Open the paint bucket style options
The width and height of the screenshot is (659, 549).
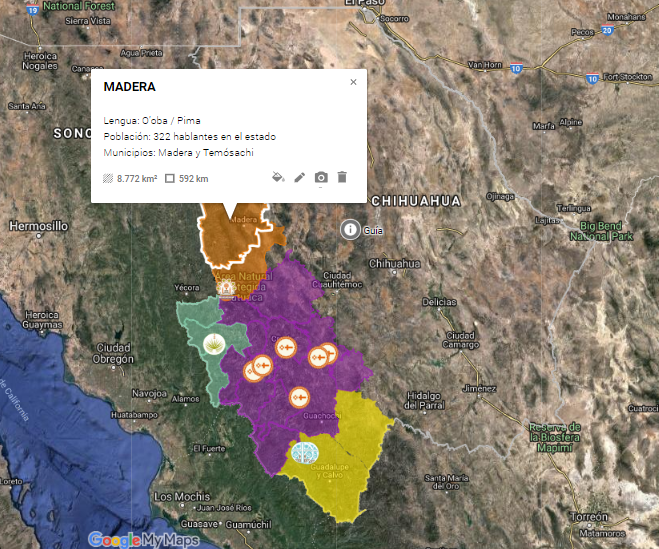coord(278,177)
